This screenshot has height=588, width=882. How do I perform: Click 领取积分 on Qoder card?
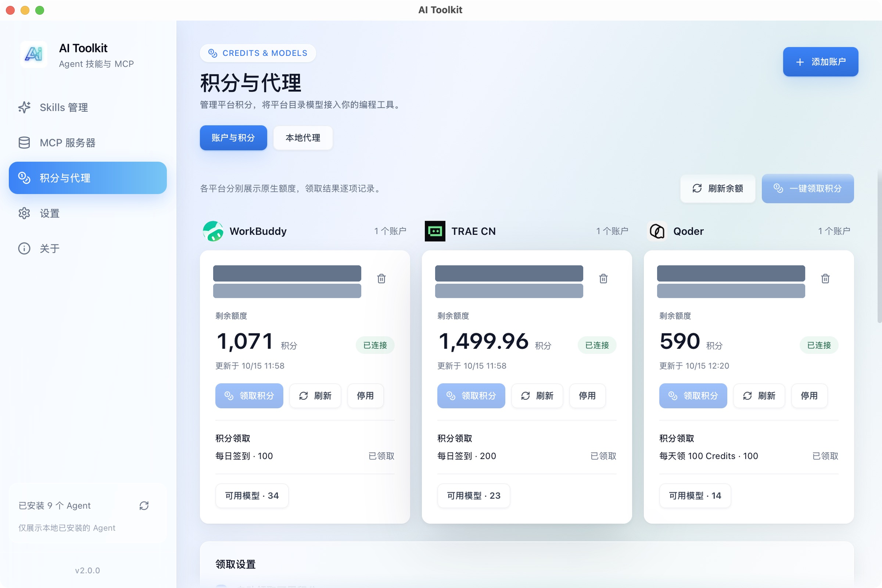(x=693, y=396)
